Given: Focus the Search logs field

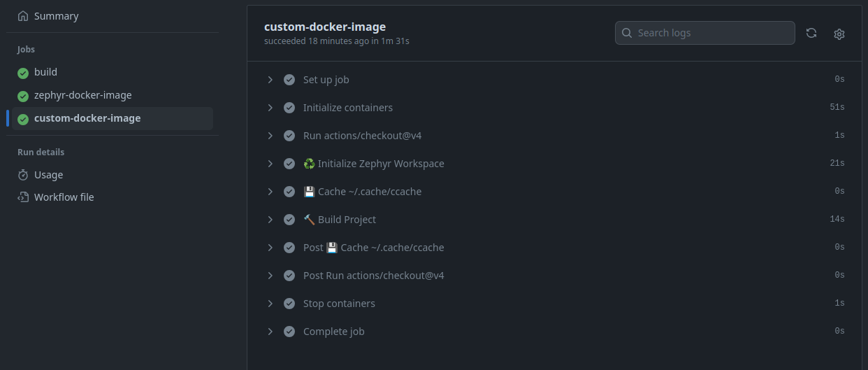Looking at the screenshot, I should tap(711, 33).
